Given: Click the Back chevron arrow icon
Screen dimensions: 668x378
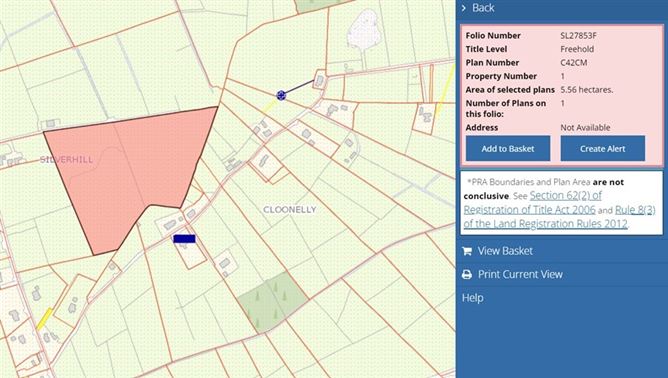Looking at the screenshot, I should click(x=464, y=8).
